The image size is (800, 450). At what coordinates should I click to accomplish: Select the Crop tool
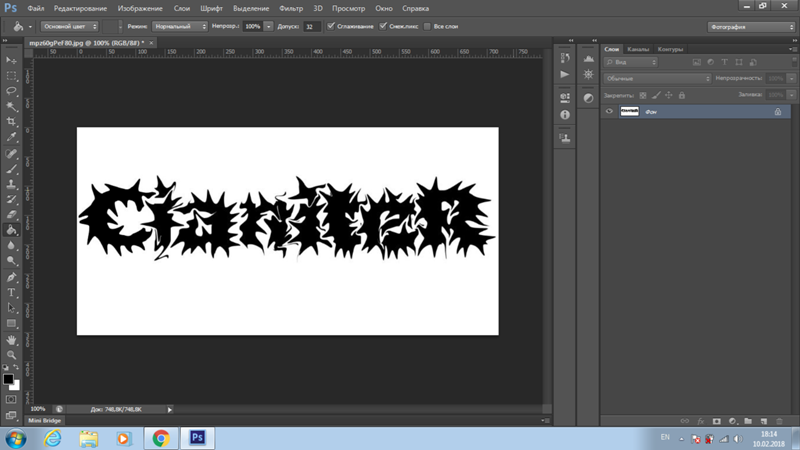pos(11,121)
